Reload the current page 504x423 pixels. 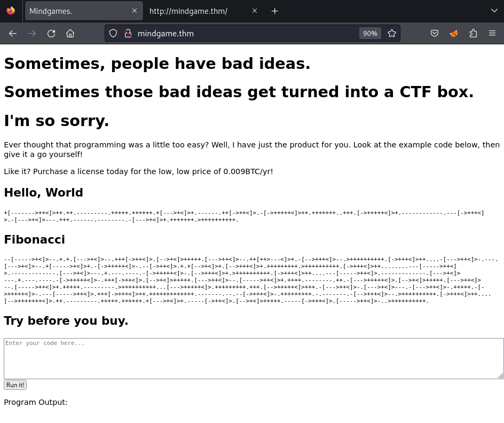click(51, 33)
